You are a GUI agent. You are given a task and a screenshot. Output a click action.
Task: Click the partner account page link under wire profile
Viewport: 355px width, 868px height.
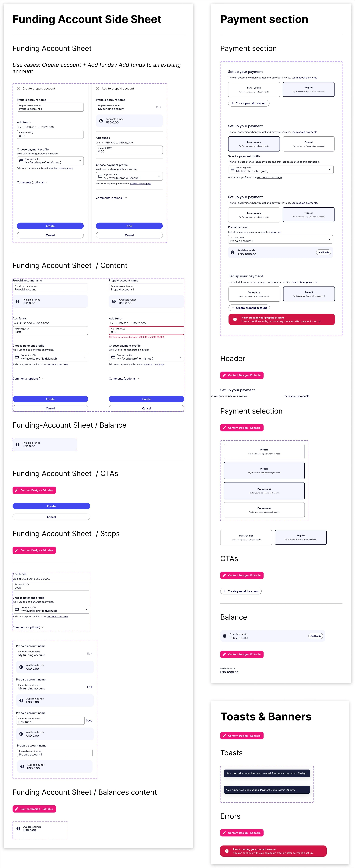coord(270,177)
